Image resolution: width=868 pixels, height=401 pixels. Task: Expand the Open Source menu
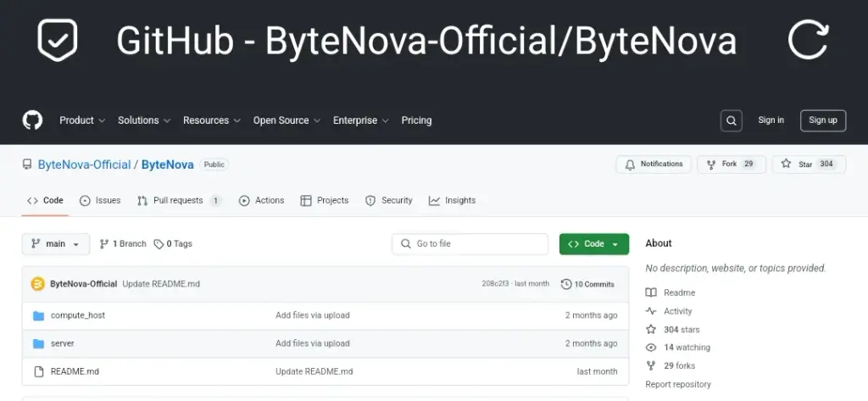coord(287,120)
